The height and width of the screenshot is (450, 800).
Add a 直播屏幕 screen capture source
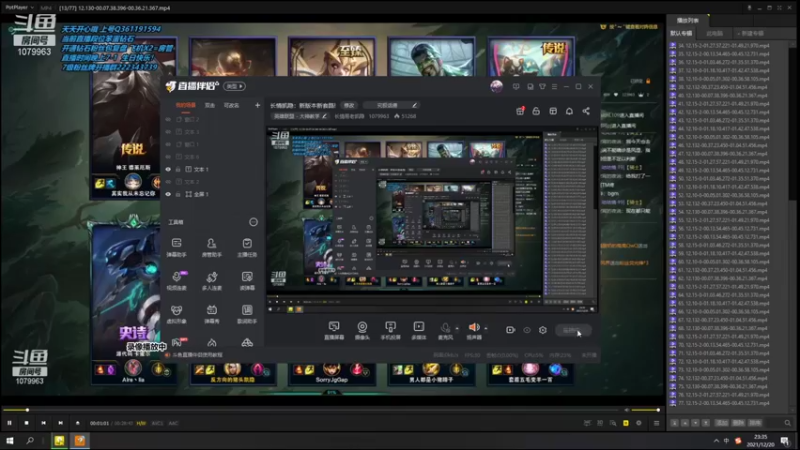click(x=334, y=330)
